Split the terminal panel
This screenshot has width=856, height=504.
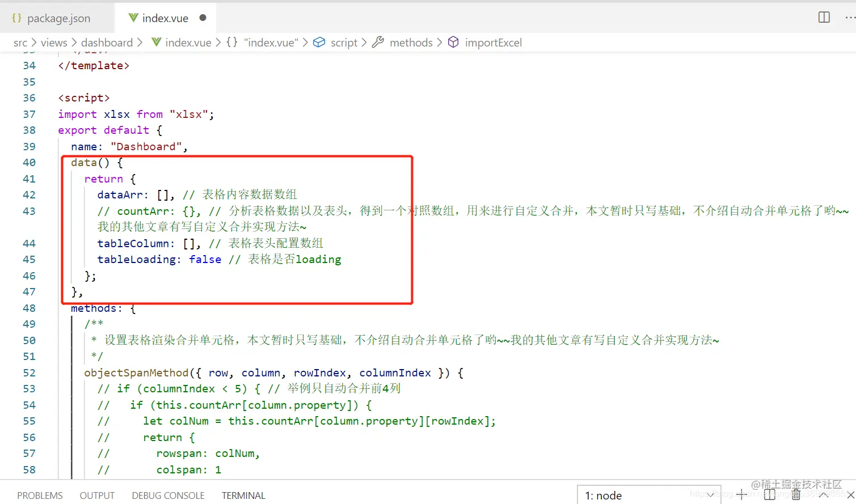[769, 495]
